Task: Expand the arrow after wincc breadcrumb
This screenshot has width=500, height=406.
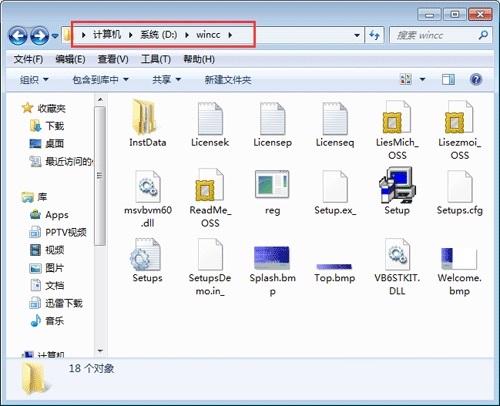Action: pyautogui.click(x=230, y=35)
